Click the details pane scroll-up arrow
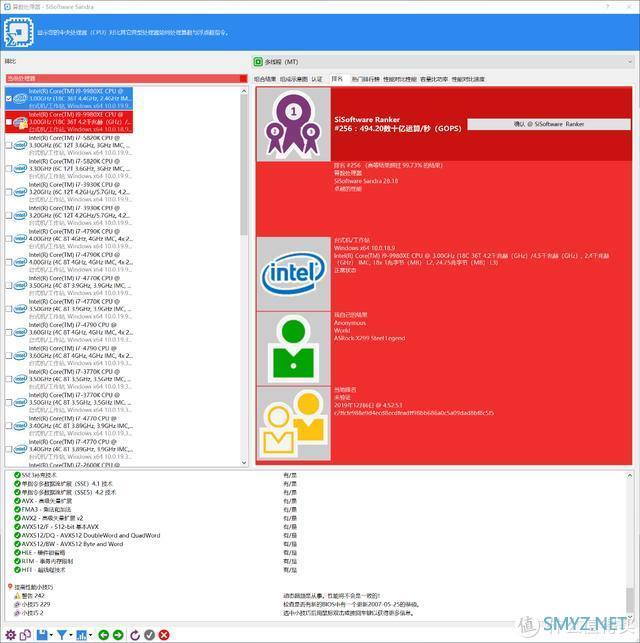Viewport: 640px width, 643px height. [630, 476]
